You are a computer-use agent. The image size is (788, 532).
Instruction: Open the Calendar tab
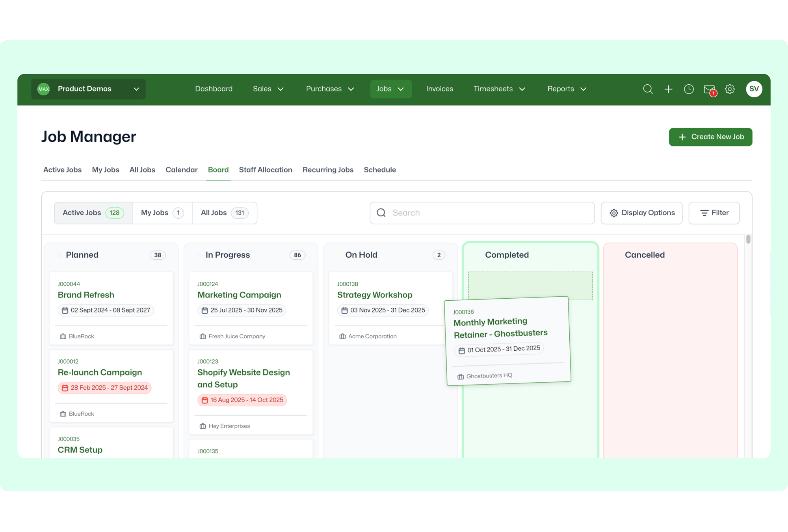pyautogui.click(x=181, y=170)
